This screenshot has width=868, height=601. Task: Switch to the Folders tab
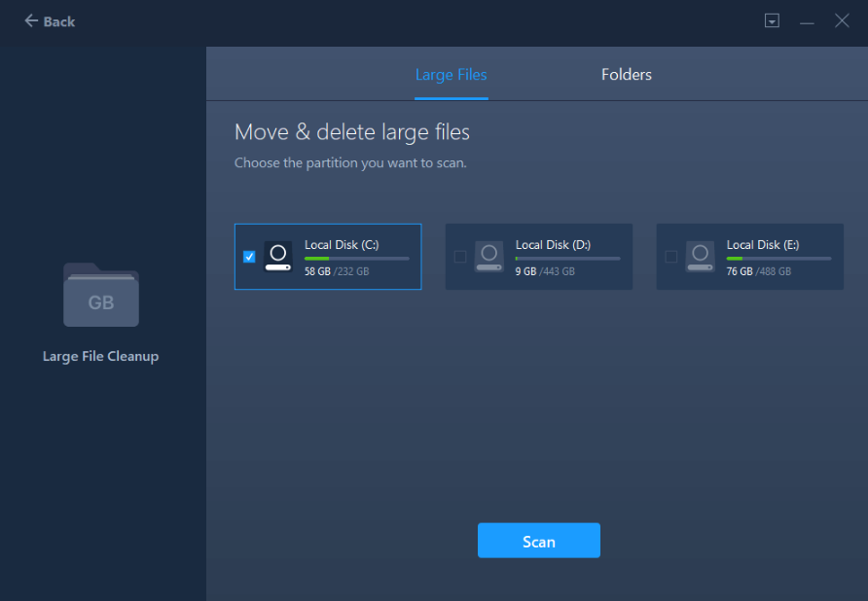click(x=626, y=75)
